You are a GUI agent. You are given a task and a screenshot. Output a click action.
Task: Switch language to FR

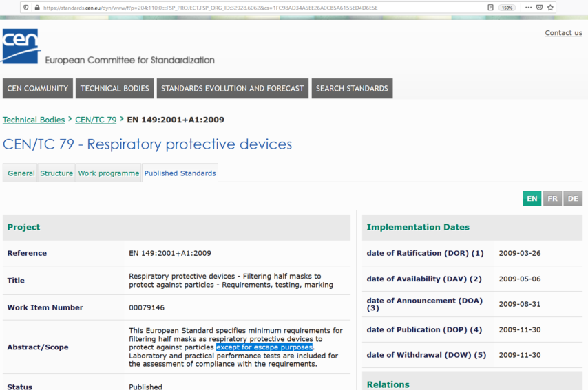click(552, 198)
